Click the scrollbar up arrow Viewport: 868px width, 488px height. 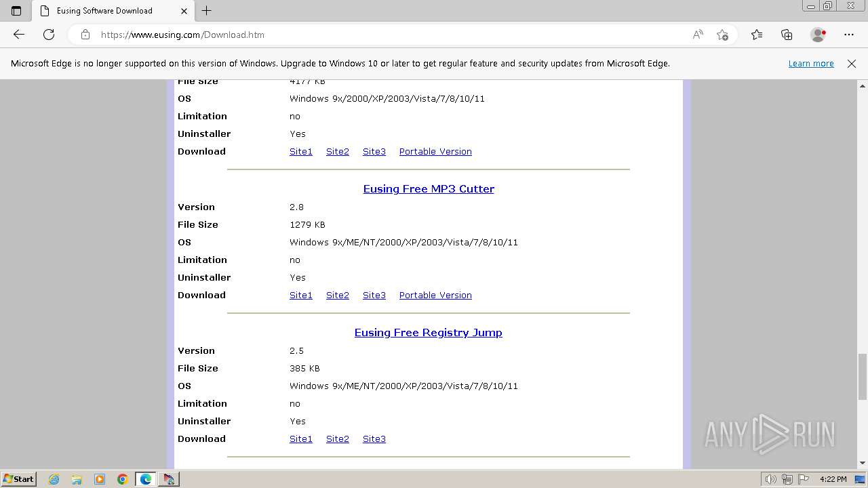(x=862, y=86)
